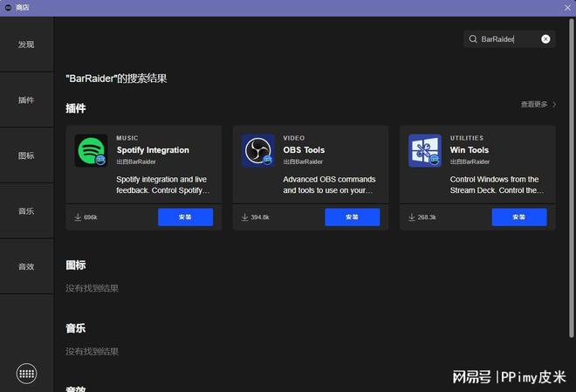
Task: Click the Win Tools title
Action: (470, 150)
